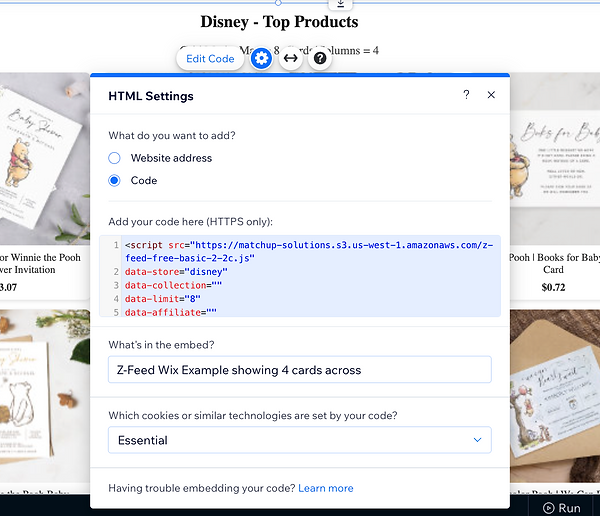Click line number 1 in code gutter
Viewport: 600px width, 516px height.
point(116,245)
